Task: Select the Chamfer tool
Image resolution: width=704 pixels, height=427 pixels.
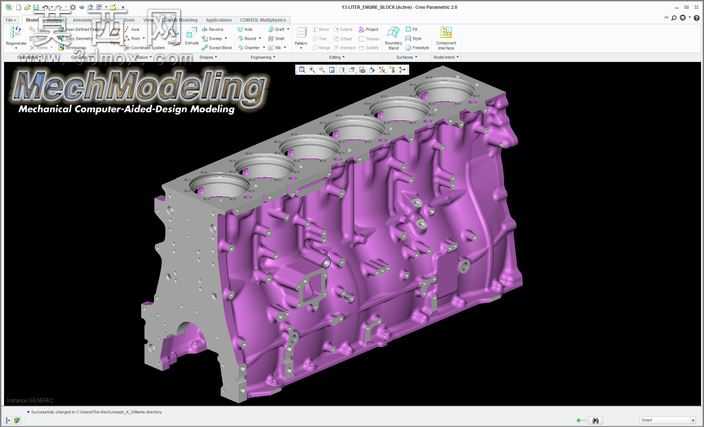Action: (248, 47)
